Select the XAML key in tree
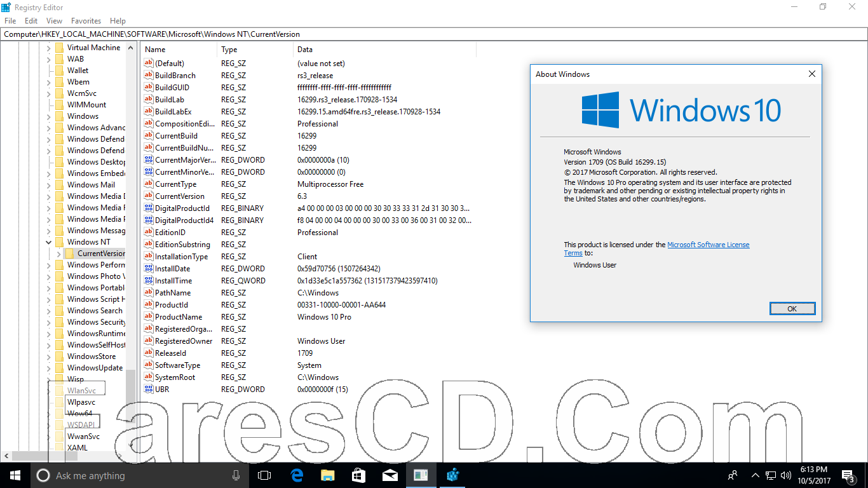 (x=78, y=448)
